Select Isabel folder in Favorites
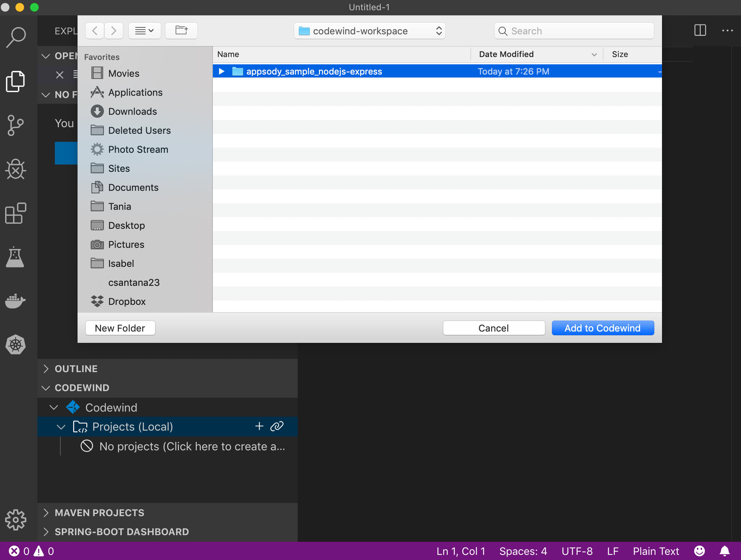This screenshot has width=741, height=560. (x=121, y=264)
